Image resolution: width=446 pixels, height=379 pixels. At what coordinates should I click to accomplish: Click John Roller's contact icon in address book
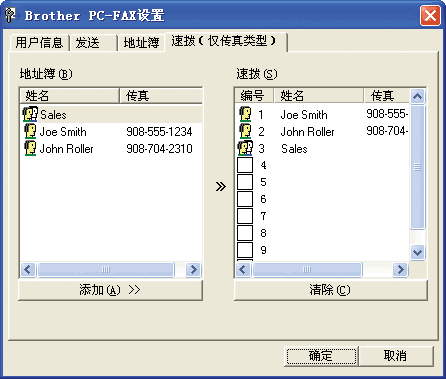pos(30,148)
